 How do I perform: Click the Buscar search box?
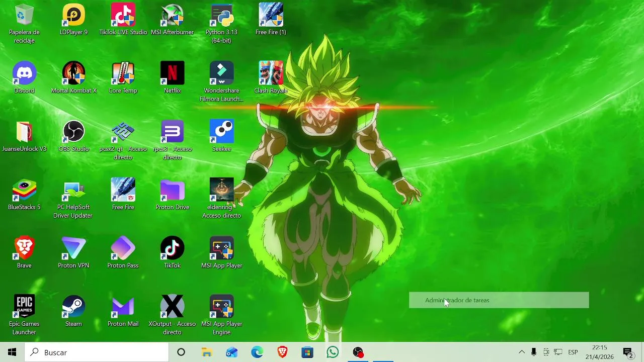(x=97, y=352)
